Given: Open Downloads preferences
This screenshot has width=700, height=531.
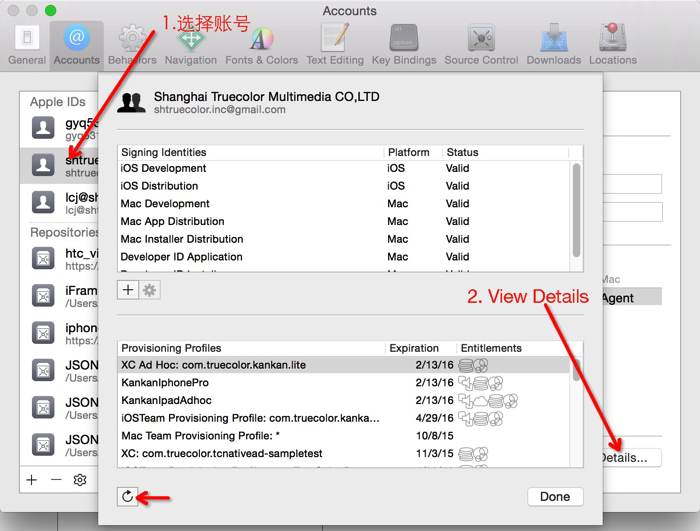Looking at the screenshot, I should coord(554,45).
